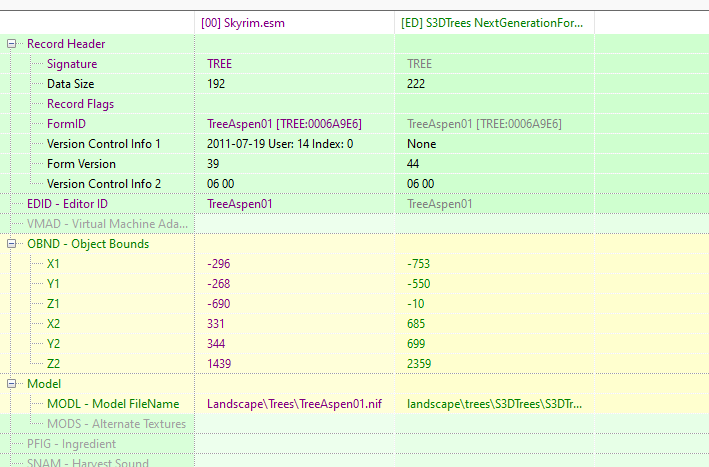The height and width of the screenshot is (467, 709).
Task: Click value 2011-07-19 User: 14 Index: 0
Action: (x=280, y=144)
